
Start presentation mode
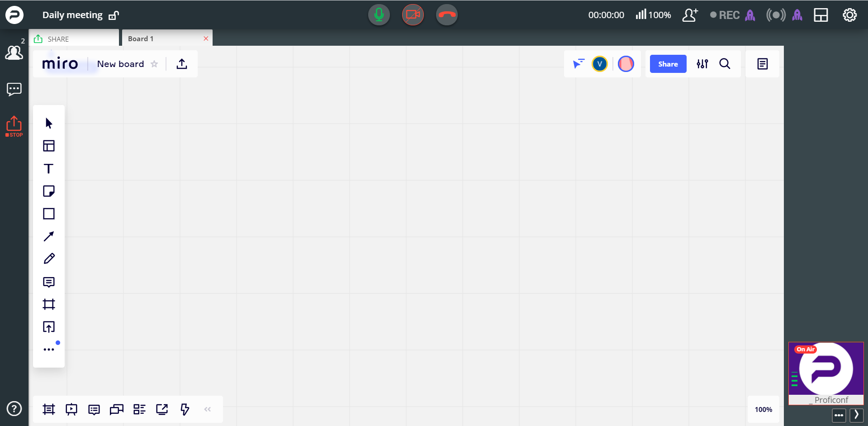pos(71,410)
